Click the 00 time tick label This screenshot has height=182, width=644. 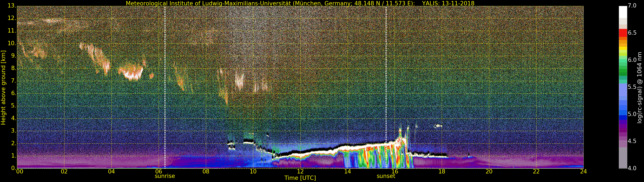(x=19, y=172)
